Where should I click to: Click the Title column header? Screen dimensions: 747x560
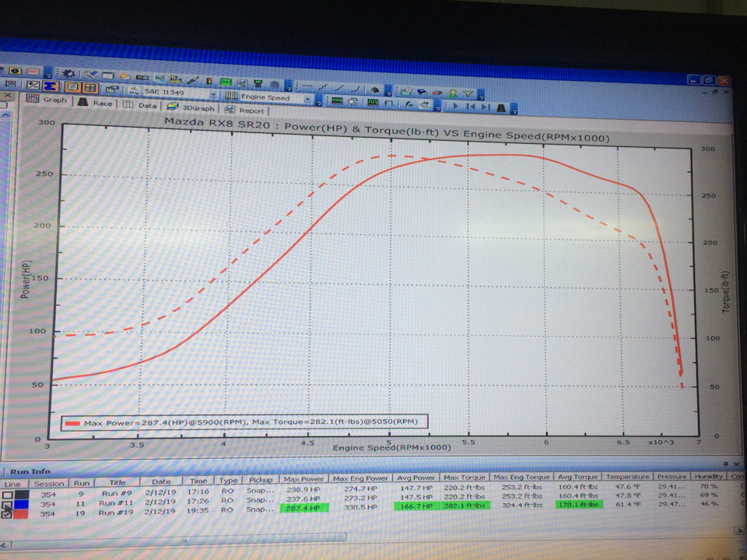click(117, 482)
